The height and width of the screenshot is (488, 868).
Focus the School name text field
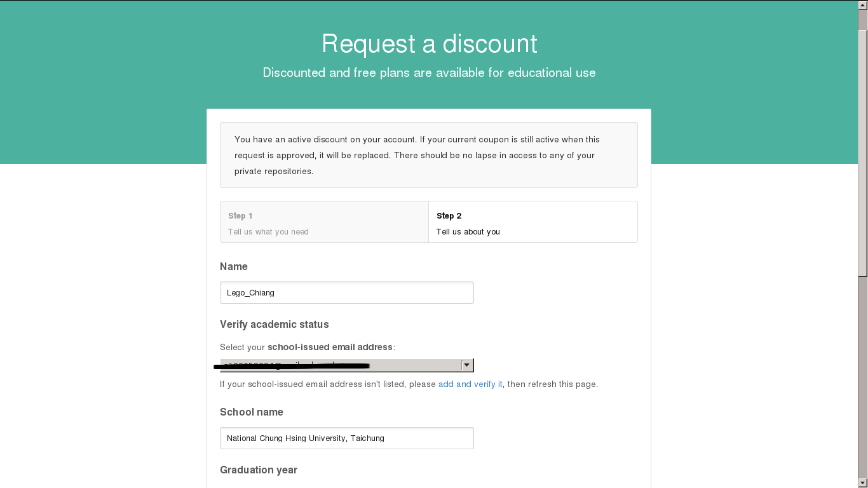point(346,438)
